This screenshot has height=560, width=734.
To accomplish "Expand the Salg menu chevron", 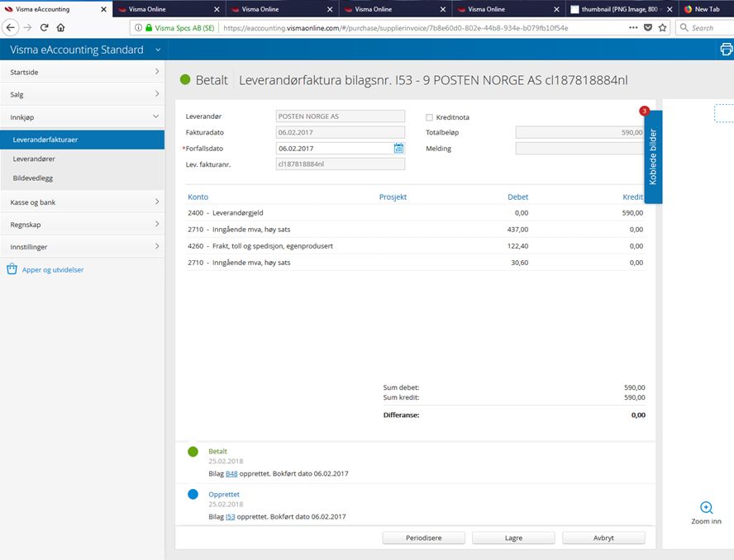I will click(x=157, y=94).
